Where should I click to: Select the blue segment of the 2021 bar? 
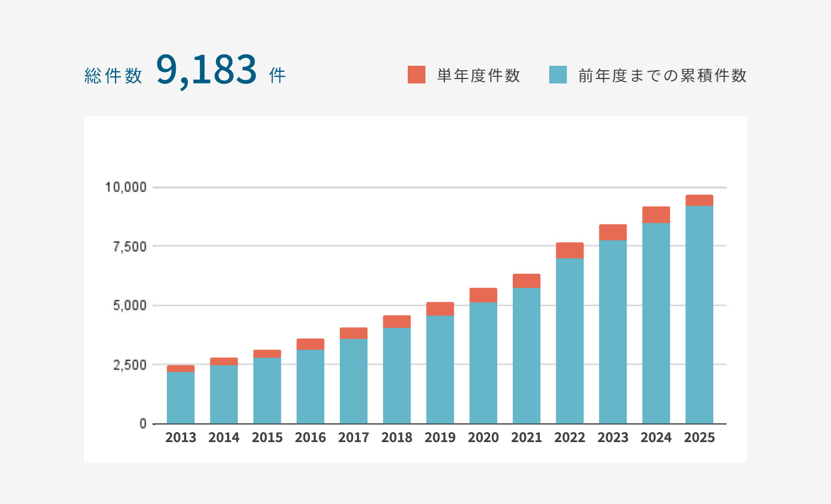click(x=527, y=355)
